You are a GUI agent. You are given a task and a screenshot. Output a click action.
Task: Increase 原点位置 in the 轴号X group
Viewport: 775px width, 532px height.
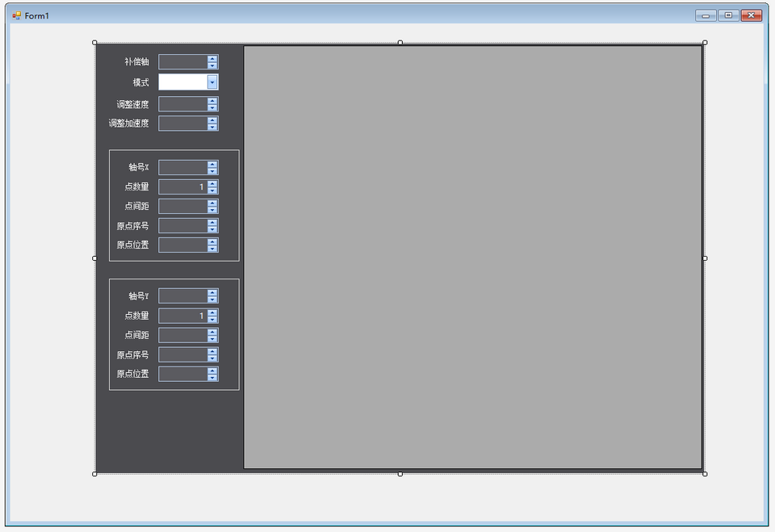point(212,241)
